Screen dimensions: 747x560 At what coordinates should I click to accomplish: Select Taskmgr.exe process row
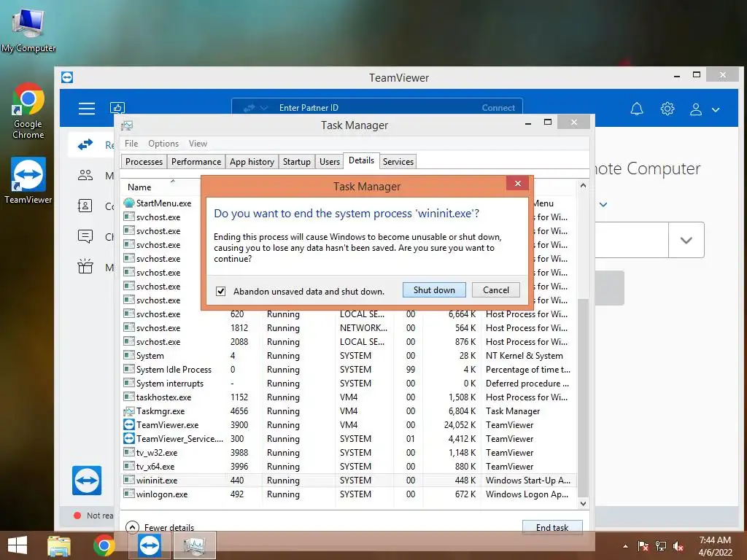pos(349,411)
